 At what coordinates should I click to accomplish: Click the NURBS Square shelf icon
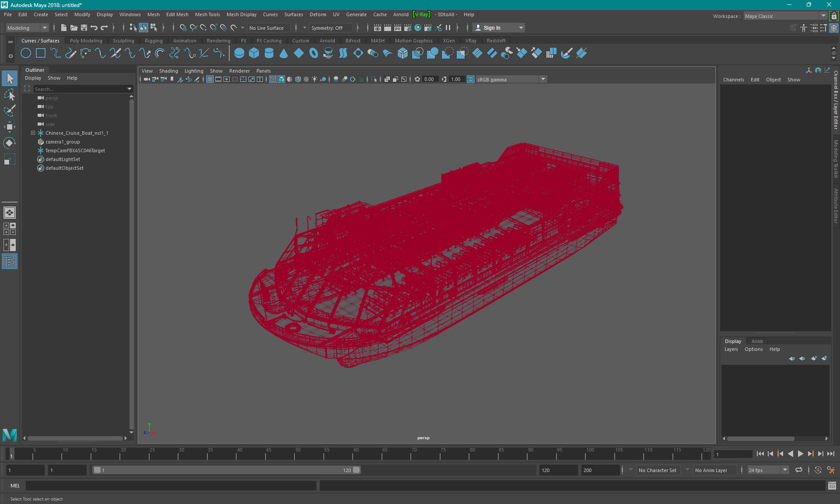pyautogui.click(x=41, y=53)
